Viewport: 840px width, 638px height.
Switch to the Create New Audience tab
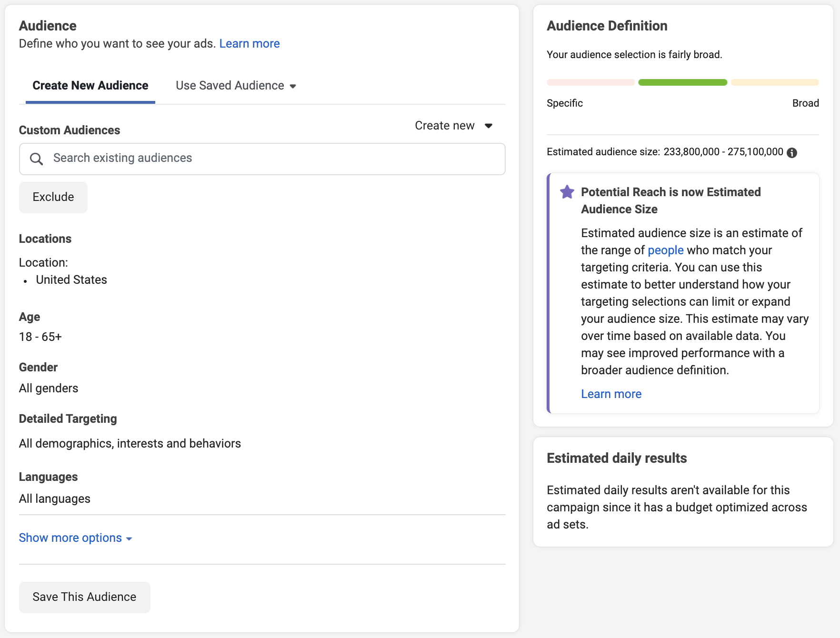point(90,86)
